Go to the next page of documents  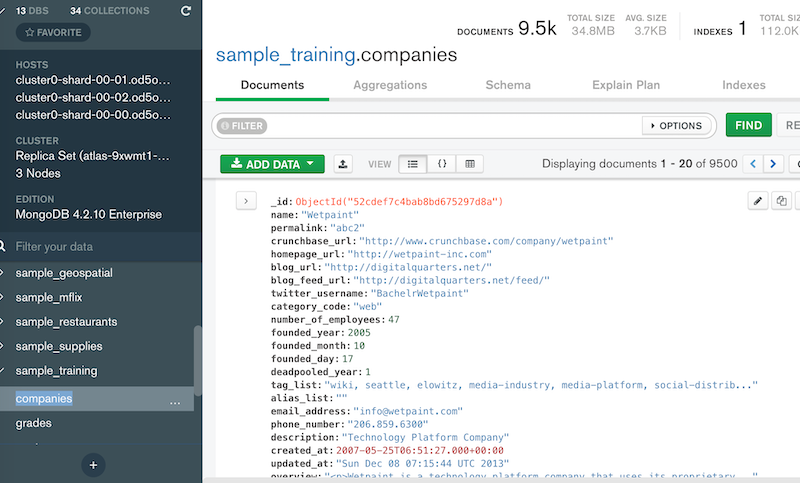point(773,164)
